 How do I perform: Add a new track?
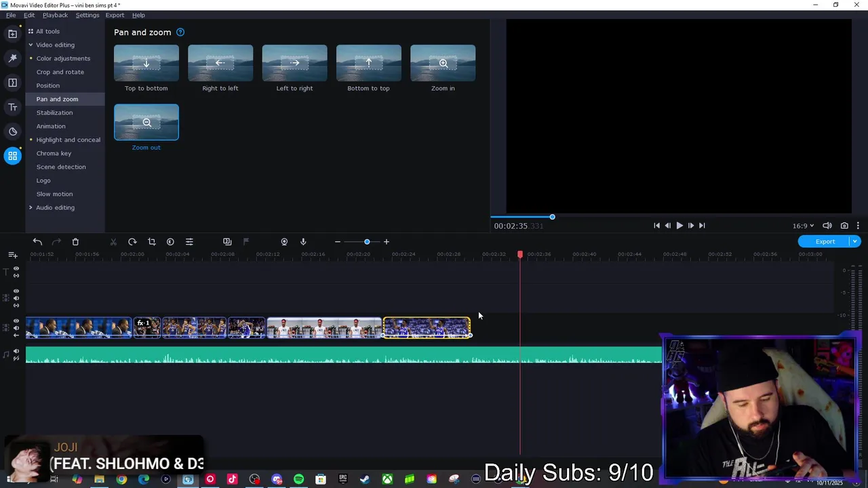(13, 255)
